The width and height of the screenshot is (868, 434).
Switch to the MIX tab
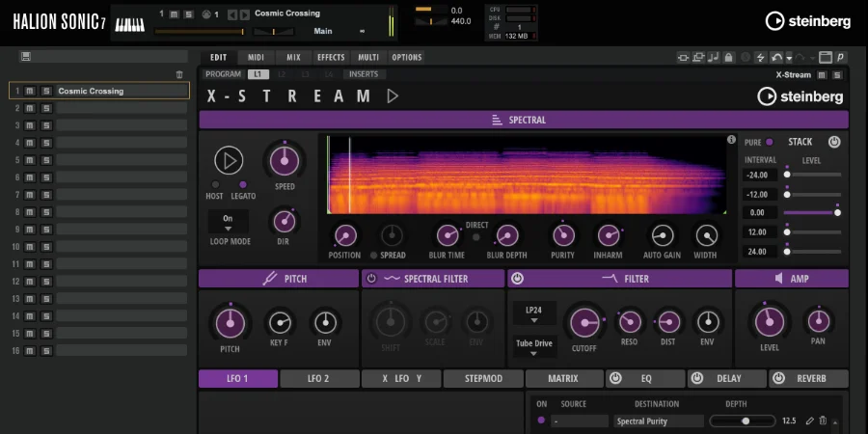point(293,57)
